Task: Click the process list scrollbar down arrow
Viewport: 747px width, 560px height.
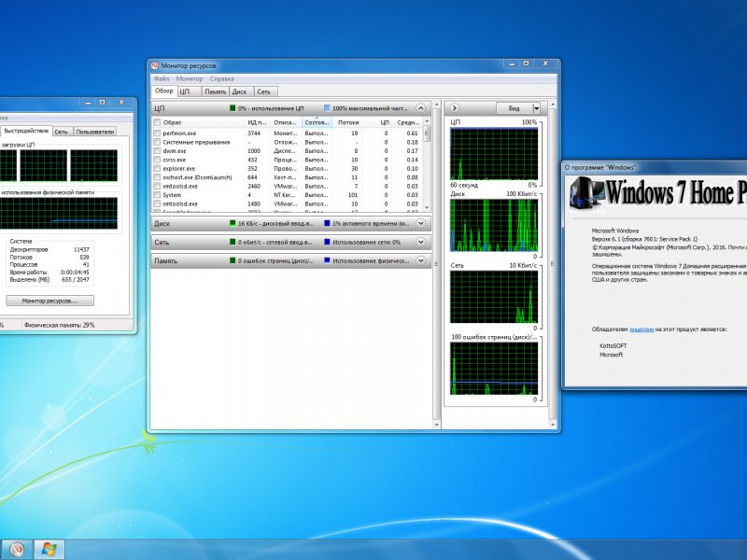Action: tap(427, 208)
